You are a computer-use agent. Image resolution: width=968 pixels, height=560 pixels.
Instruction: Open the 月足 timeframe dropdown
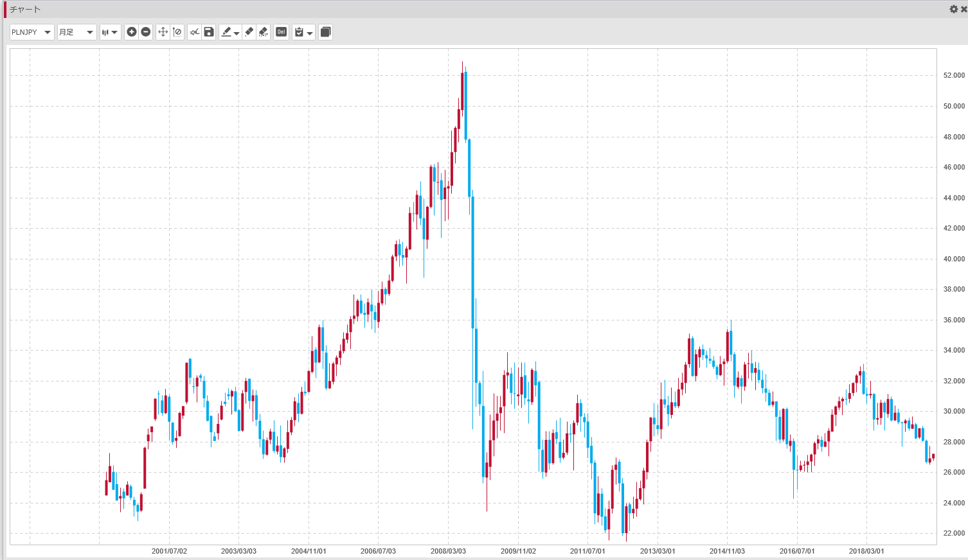coord(76,32)
